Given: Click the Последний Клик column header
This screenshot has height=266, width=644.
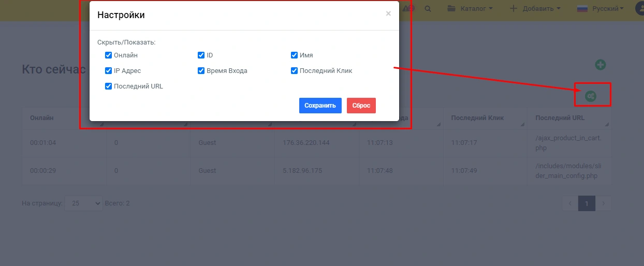Looking at the screenshot, I should coord(477,118).
